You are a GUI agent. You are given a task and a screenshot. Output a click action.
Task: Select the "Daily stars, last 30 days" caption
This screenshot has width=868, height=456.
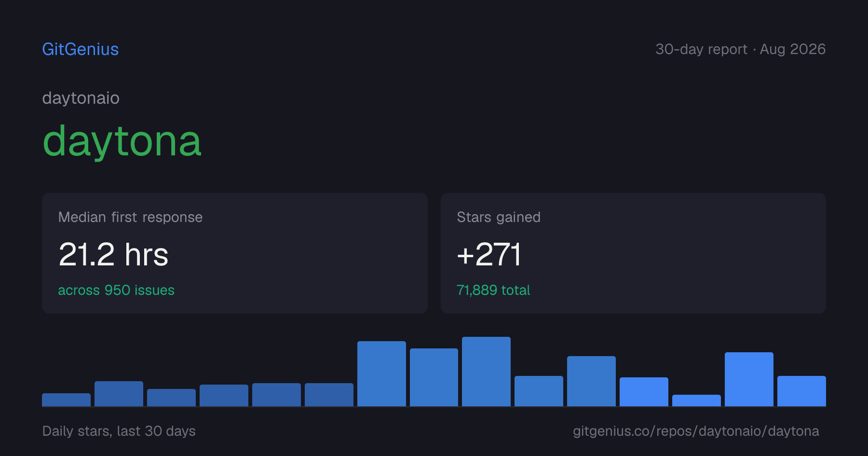(119, 431)
